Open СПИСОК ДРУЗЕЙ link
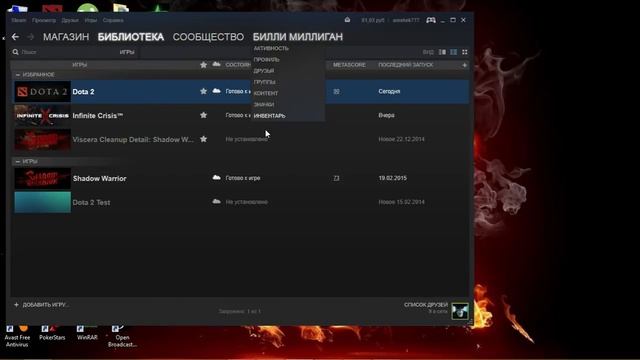This screenshot has width=640, height=360. click(426, 305)
